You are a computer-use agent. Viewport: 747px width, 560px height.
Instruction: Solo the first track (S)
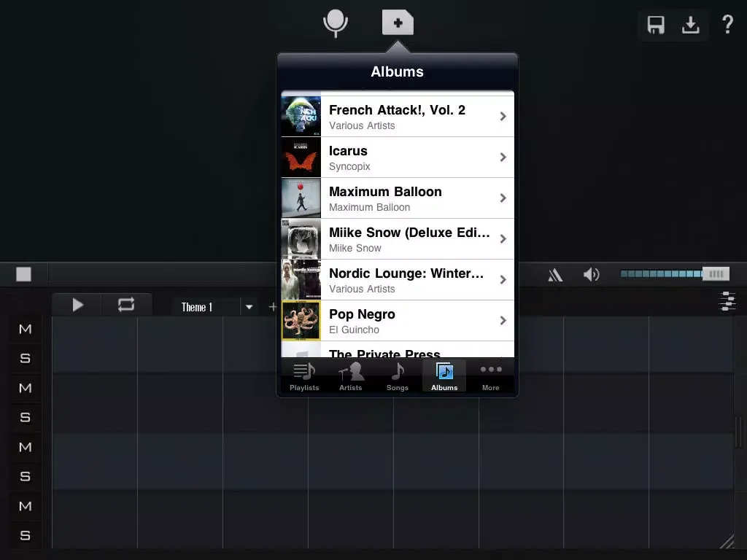click(26, 358)
